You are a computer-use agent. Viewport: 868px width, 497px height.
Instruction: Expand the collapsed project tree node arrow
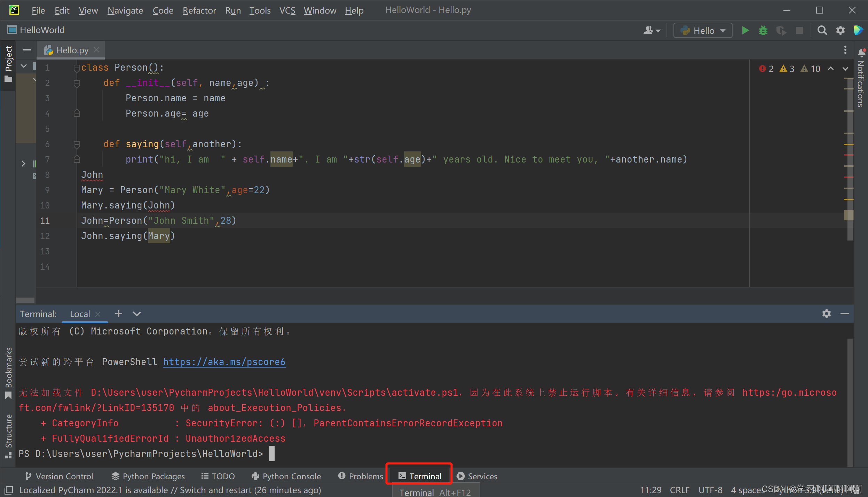23,164
